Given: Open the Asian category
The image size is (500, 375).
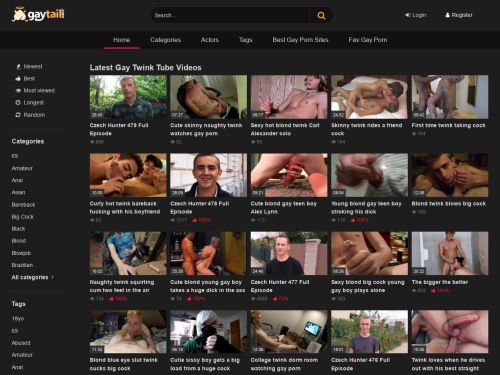Looking at the screenshot, I should [x=18, y=192].
